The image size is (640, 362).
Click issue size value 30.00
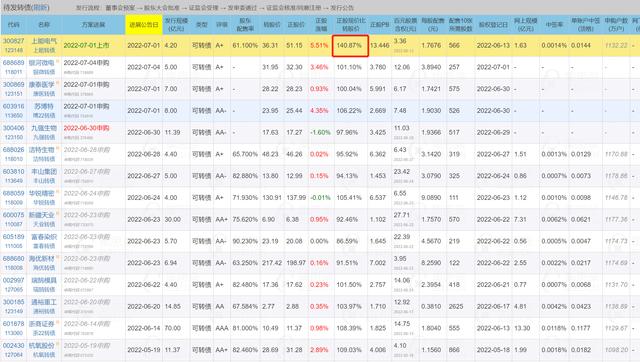tap(173, 219)
